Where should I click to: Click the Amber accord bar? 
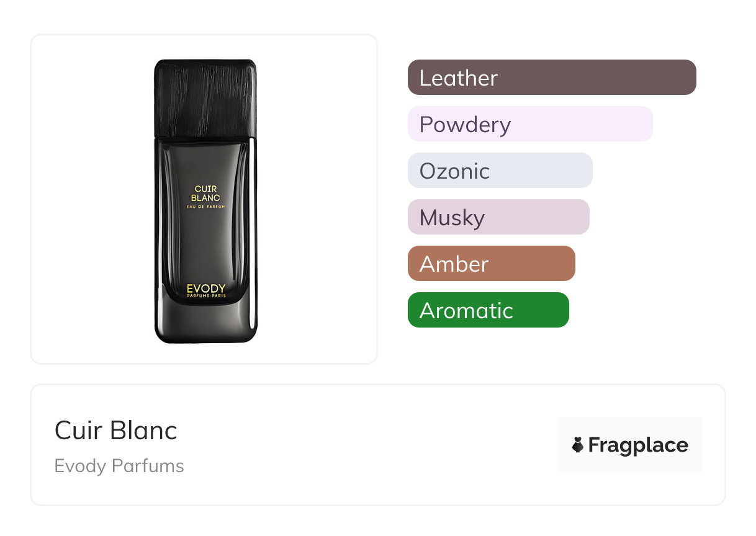[x=491, y=264]
